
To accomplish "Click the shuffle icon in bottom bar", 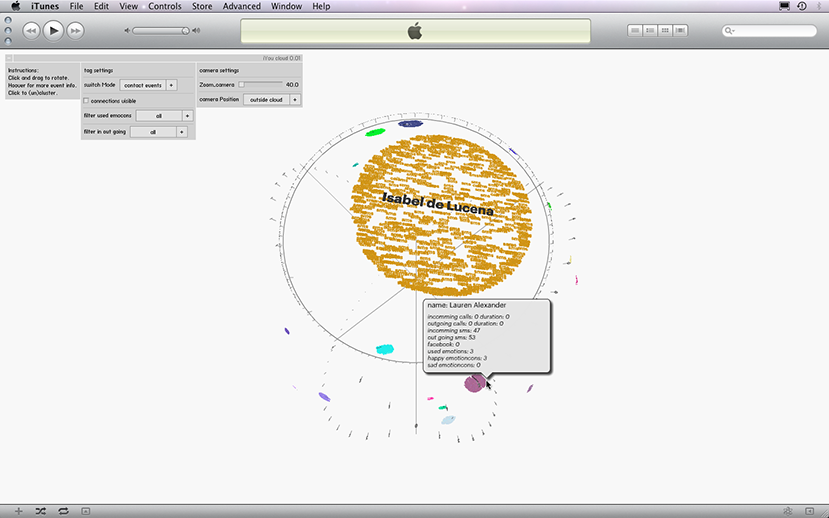I will click(40, 511).
